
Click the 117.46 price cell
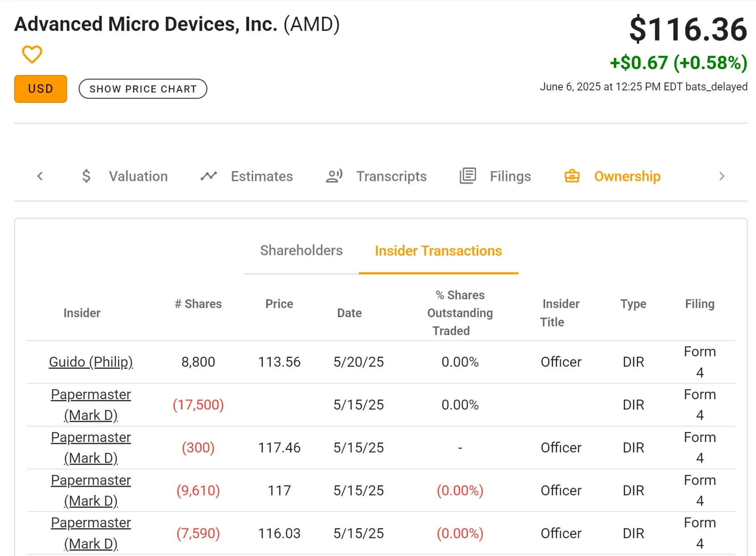pyautogui.click(x=279, y=448)
